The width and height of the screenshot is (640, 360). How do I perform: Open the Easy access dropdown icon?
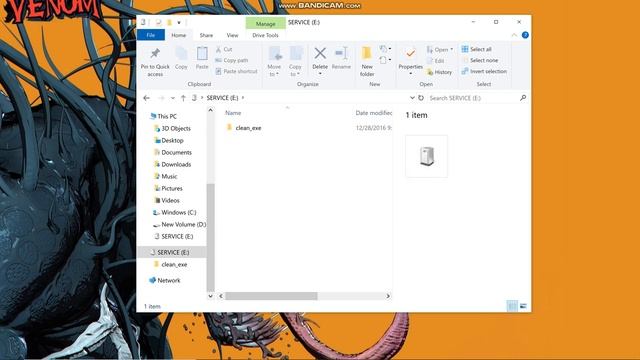click(385, 60)
